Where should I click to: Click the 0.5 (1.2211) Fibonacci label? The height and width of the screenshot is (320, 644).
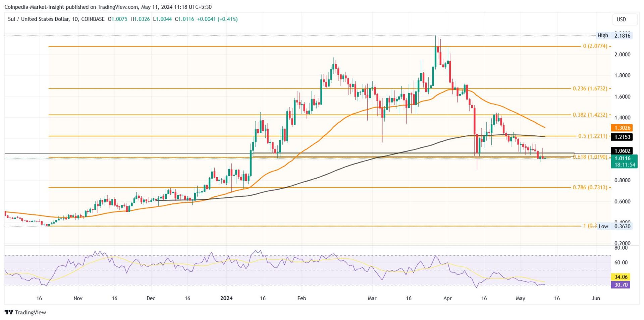coord(592,136)
